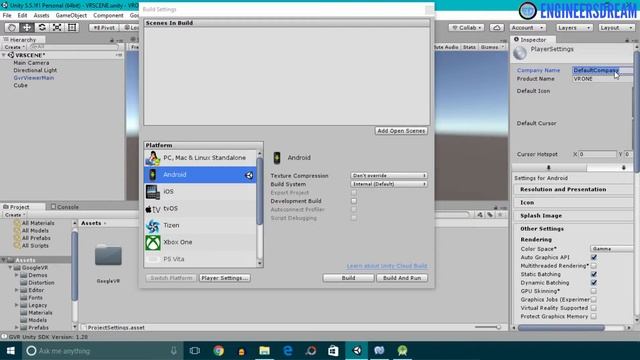Click the Tizen platform icon

(x=153, y=225)
